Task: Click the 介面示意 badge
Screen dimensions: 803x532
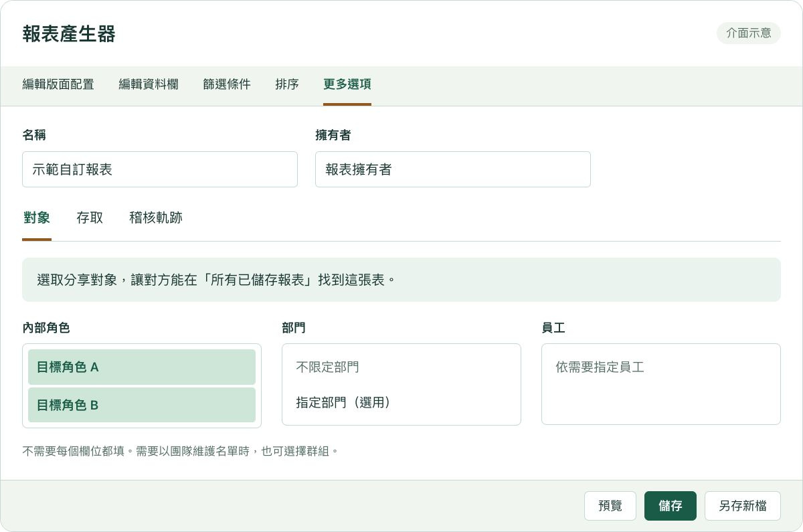Action: pos(749,33)
